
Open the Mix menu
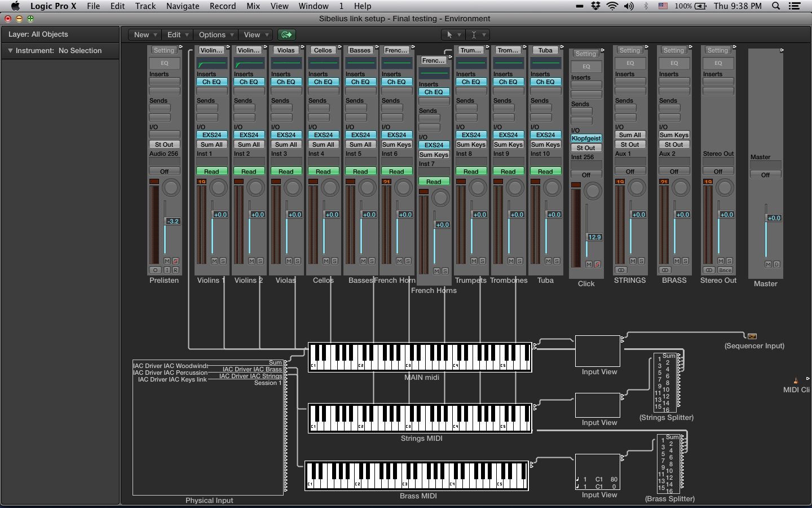(253, 6)
